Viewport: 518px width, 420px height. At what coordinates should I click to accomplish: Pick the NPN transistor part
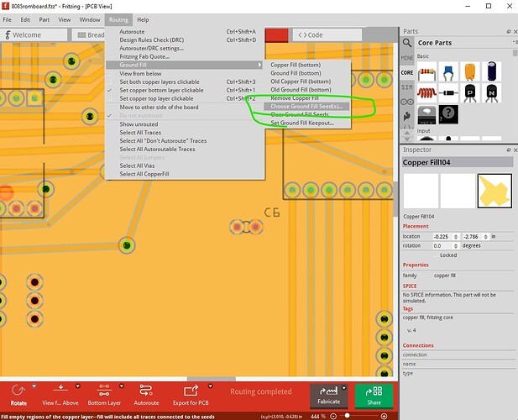491,93
